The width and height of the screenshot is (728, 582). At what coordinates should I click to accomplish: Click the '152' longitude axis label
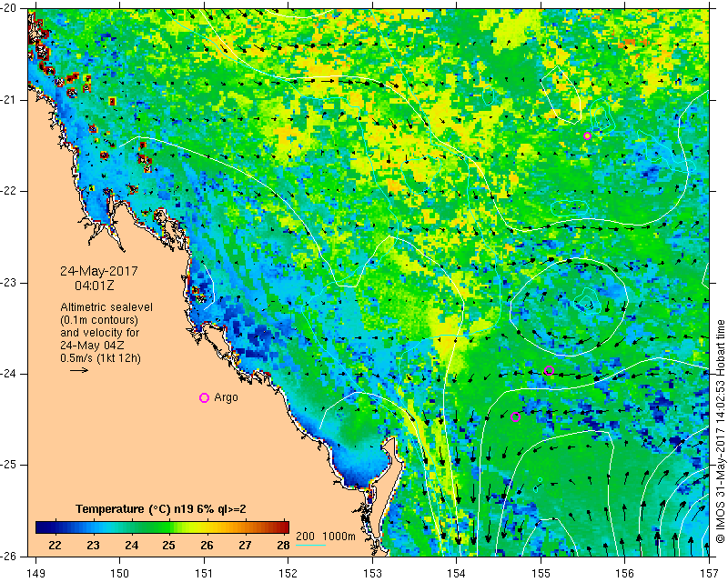(x=288, y=573)
